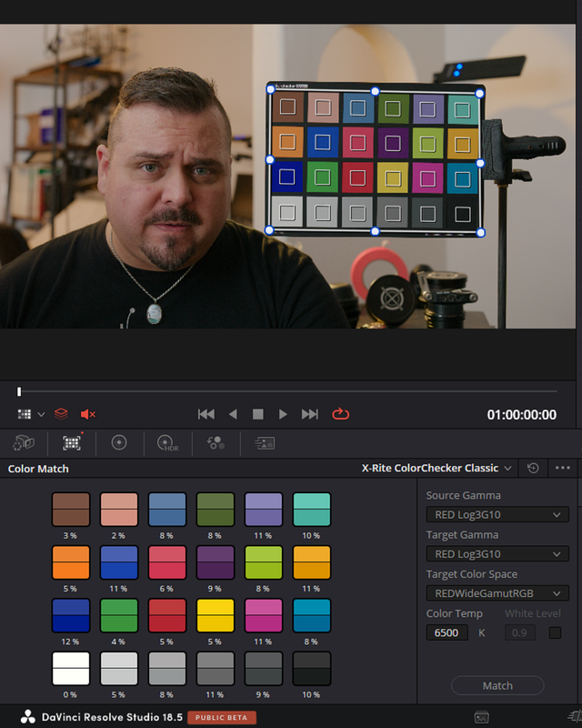
Task: Select the white 0% swatch
Action: pyautogui.click(x=71, y=669)
